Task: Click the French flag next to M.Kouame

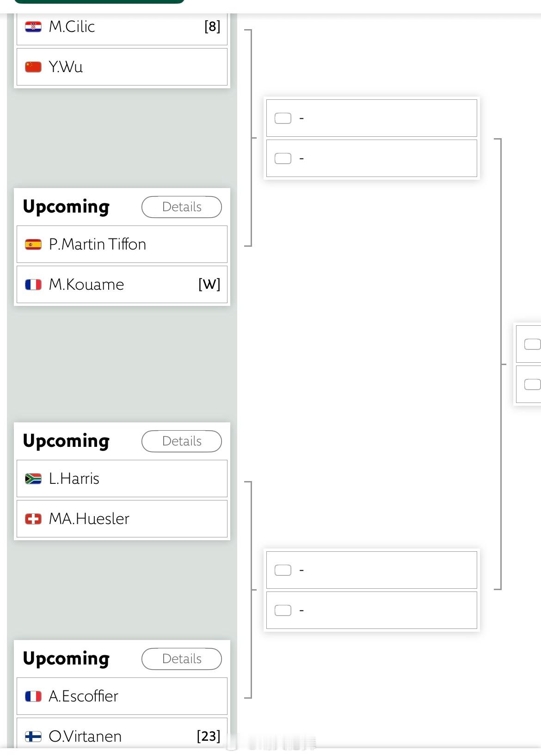Action: tap(33, 285)
